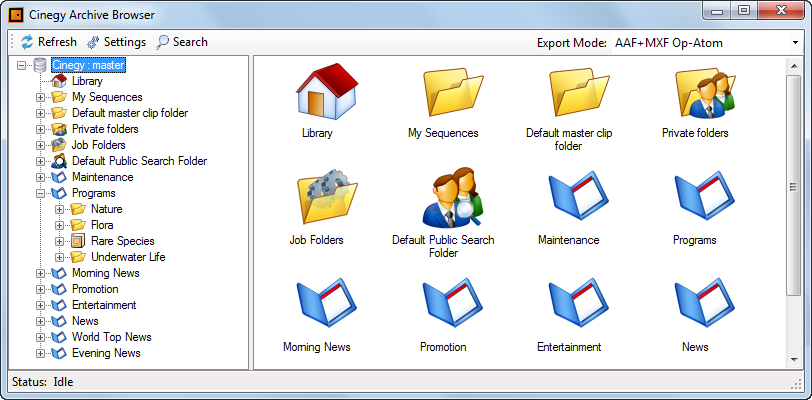Open Entertainment large book icon

point(579,305)
